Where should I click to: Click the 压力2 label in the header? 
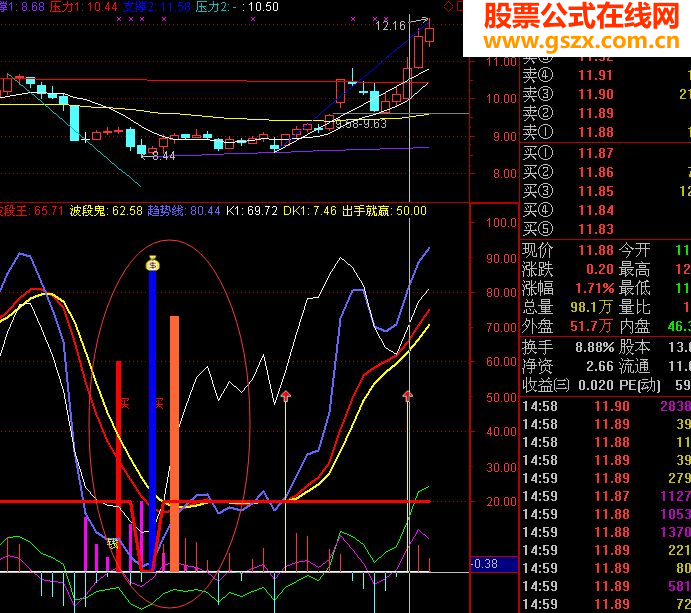coord(218,7)
